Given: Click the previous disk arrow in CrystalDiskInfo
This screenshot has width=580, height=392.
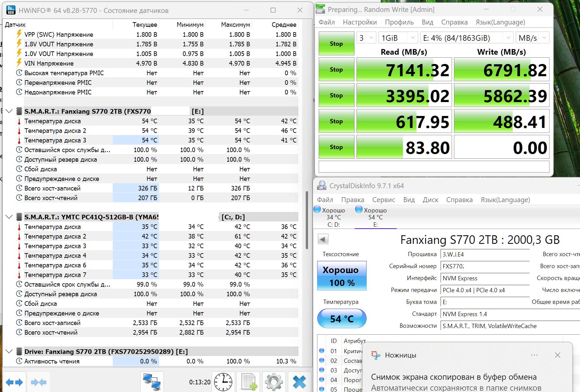Looking at the screenshot, I should click(323, 239).
